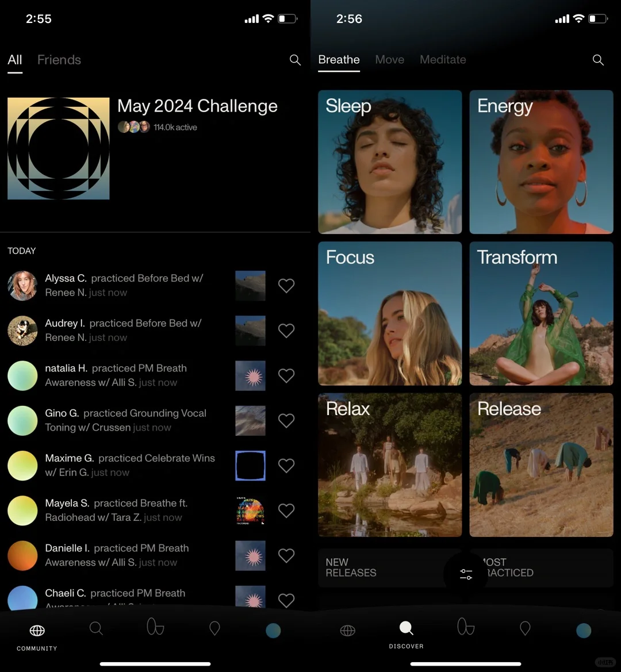Screen dimensions: 621x672
Task: View Mayela S.'s yellow avatar
Action: tap(23, 510)
